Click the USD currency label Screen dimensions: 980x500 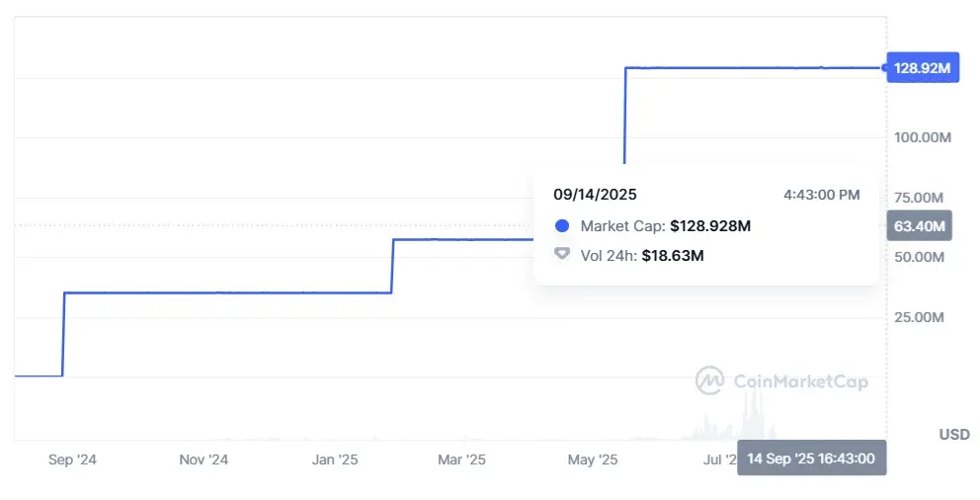click(954, 434)
